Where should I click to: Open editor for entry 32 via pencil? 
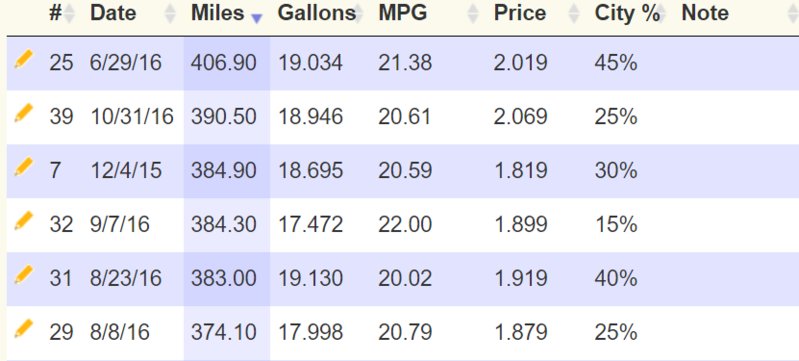point(23,221)
